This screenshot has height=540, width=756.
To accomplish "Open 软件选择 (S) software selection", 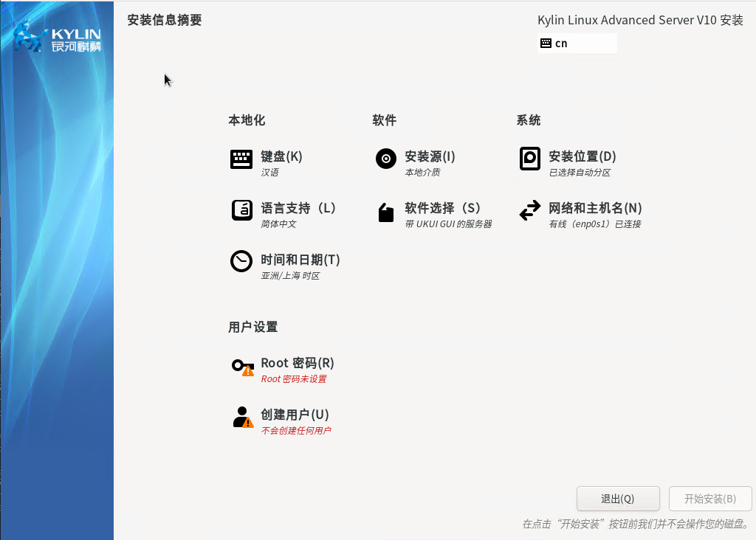I will 443,208.
